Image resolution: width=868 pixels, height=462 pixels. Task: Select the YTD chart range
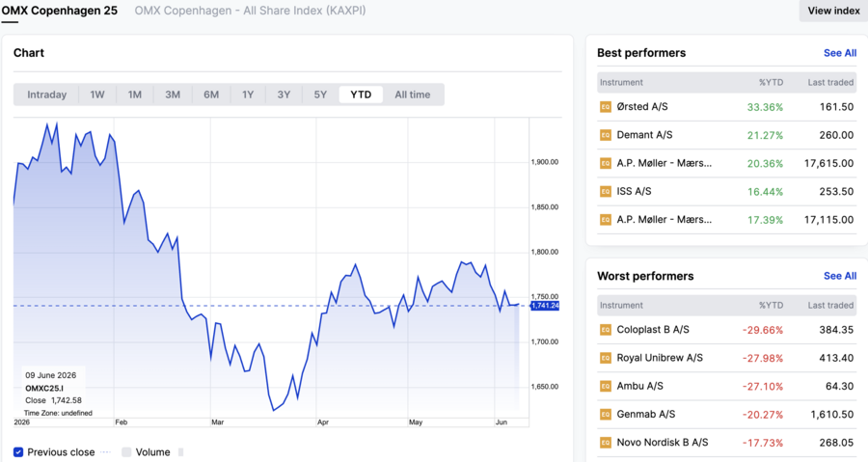pyautogui.click(x=361, y=95)
